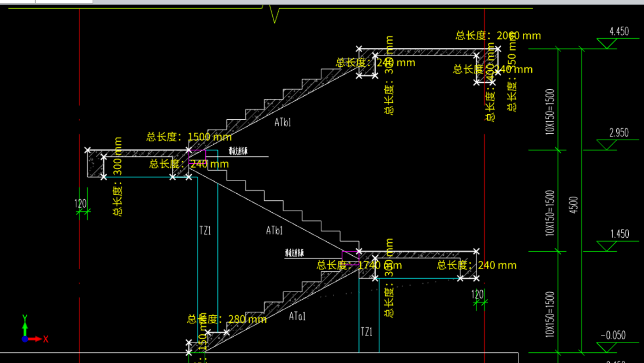The height and width of the screenshot is (363, 644).
Task: Select the elevation label 4.450
Action: pos(619,31)
